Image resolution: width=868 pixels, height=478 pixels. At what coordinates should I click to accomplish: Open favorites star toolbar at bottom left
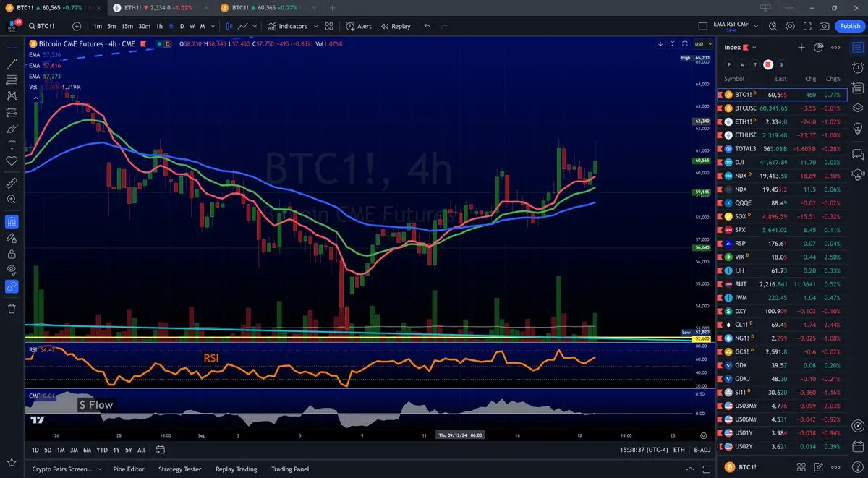[12, 463]
